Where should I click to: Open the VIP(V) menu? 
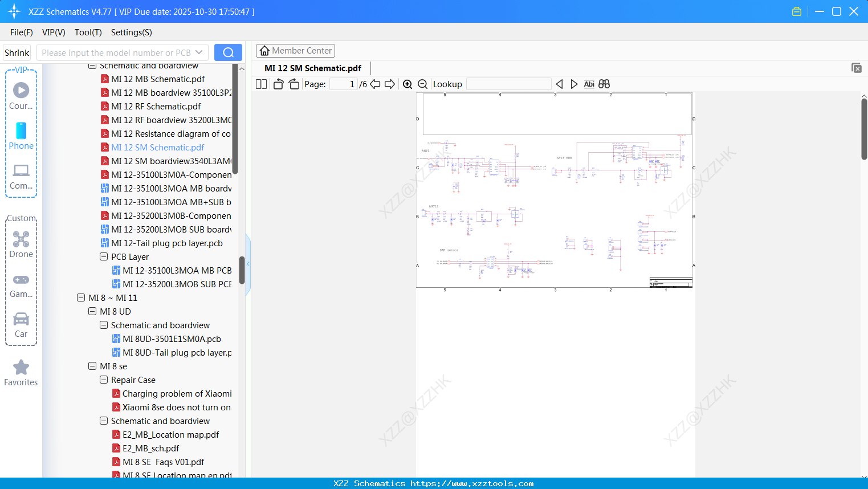tap(54, 32)
